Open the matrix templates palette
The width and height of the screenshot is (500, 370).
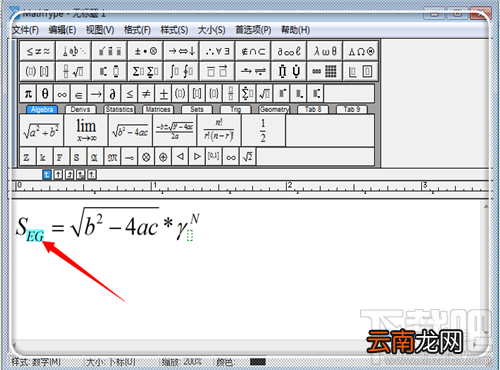[325, 71]
